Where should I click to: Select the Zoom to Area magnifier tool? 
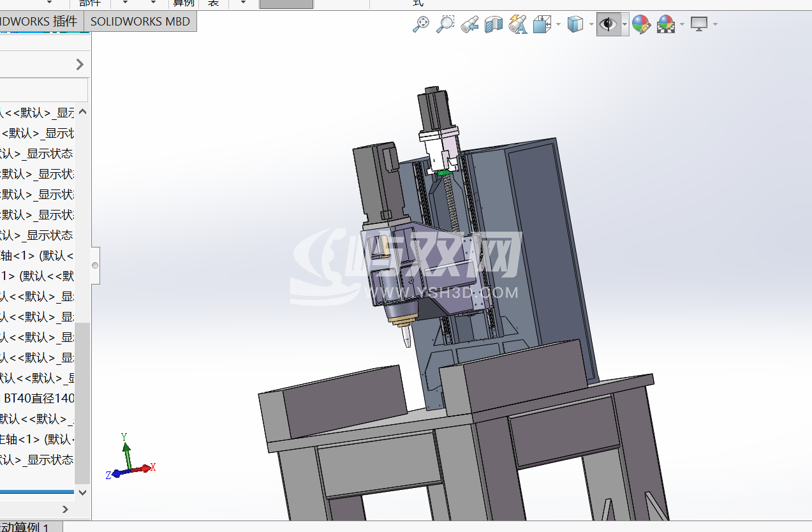pyautogui.click(x=445, y=24)
